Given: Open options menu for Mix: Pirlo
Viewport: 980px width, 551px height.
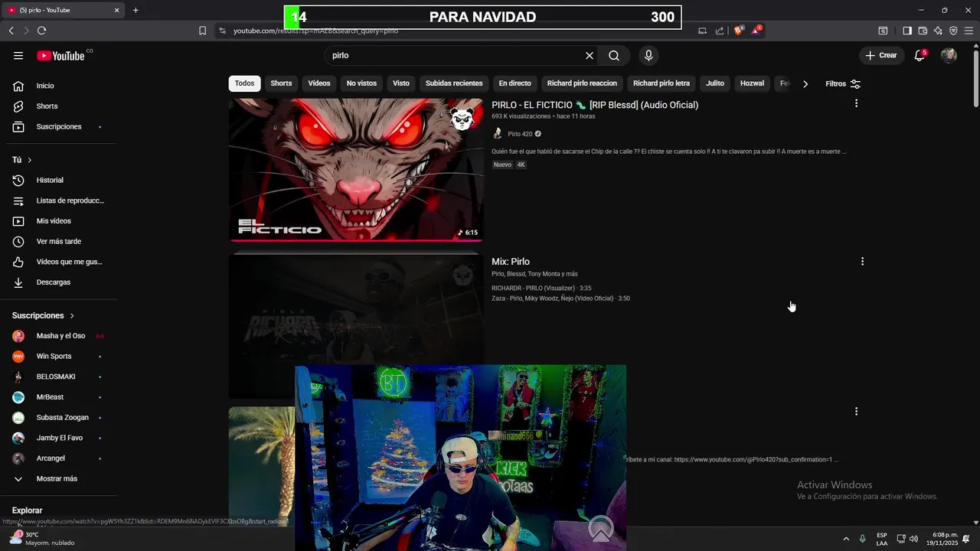Looking at the screenshot, I should (x=862, y=262).
